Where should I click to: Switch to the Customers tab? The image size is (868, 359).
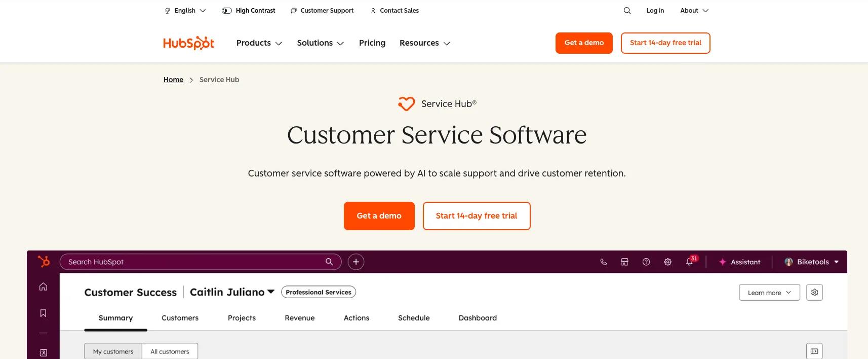(x=180, y=318)
